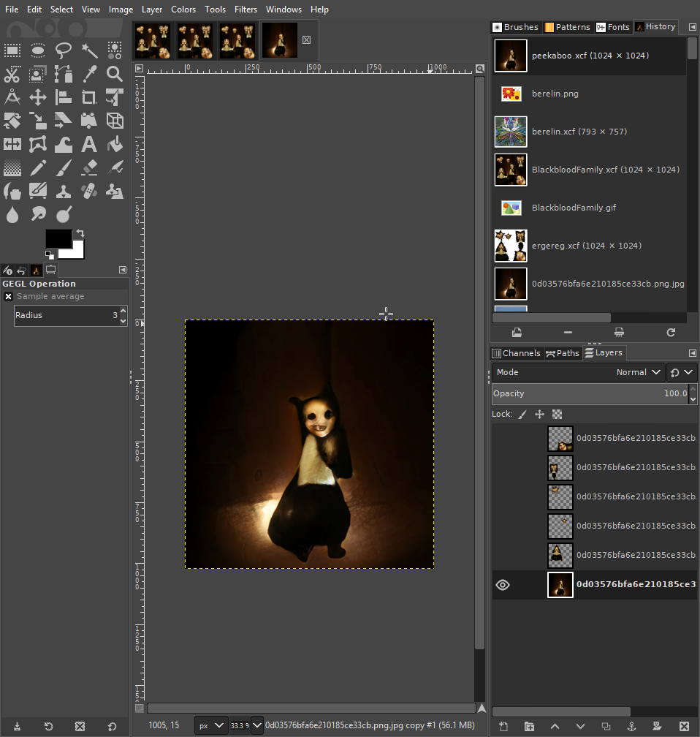Select the Eraser tool
This screenshot has height=737, width=700.
[89, 168]
